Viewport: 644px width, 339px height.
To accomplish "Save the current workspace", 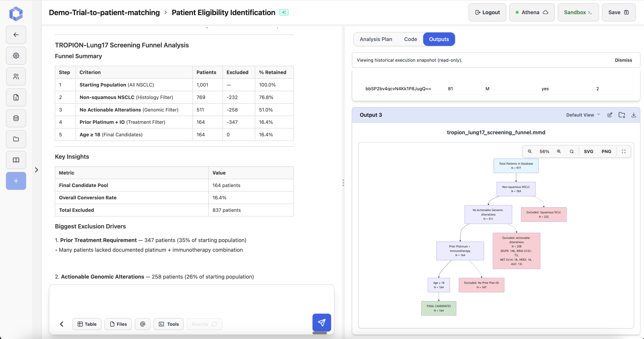I will point(618,12).
